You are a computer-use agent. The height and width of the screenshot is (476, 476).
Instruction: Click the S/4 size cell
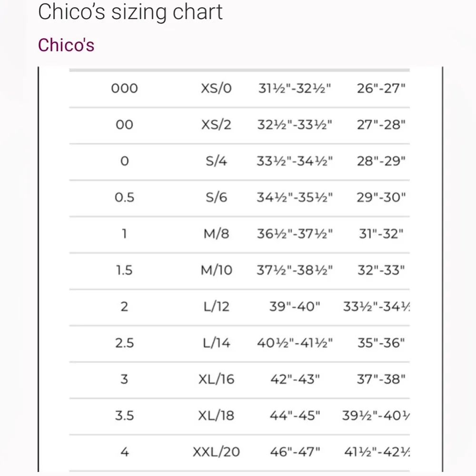[217, 161]
